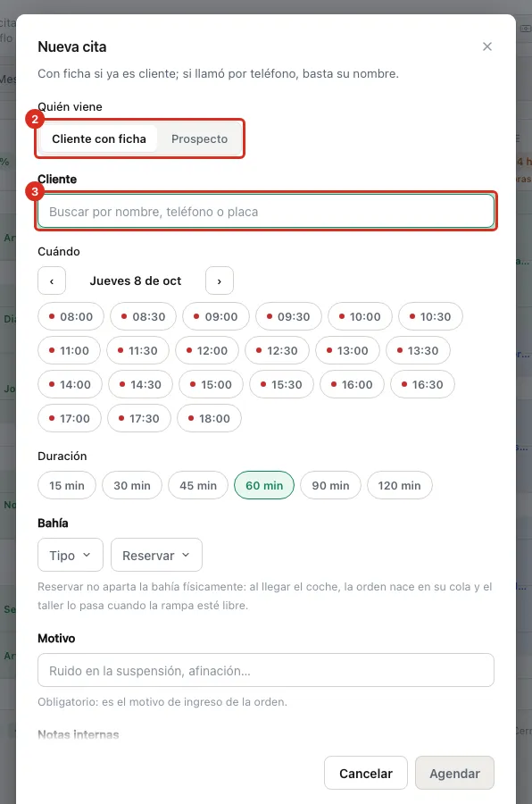Close the Nueva cita dialog
The width and height of the screenshot is (532, 804).
pos(486,46)
